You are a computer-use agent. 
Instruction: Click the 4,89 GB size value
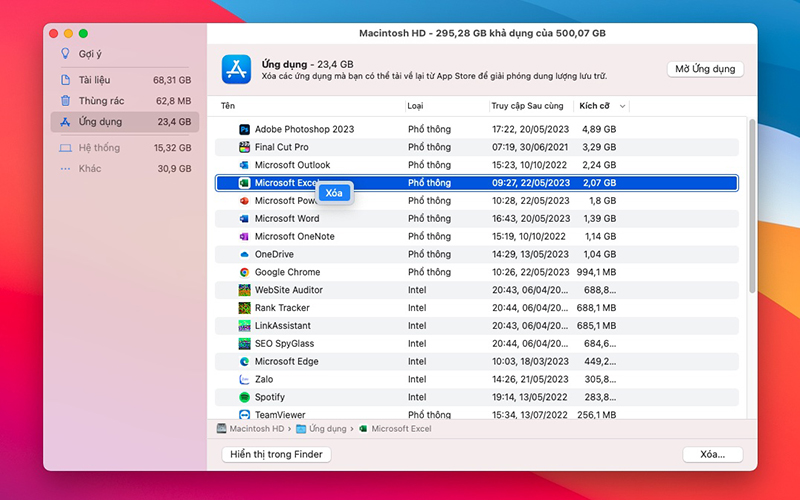pos(599,129)
